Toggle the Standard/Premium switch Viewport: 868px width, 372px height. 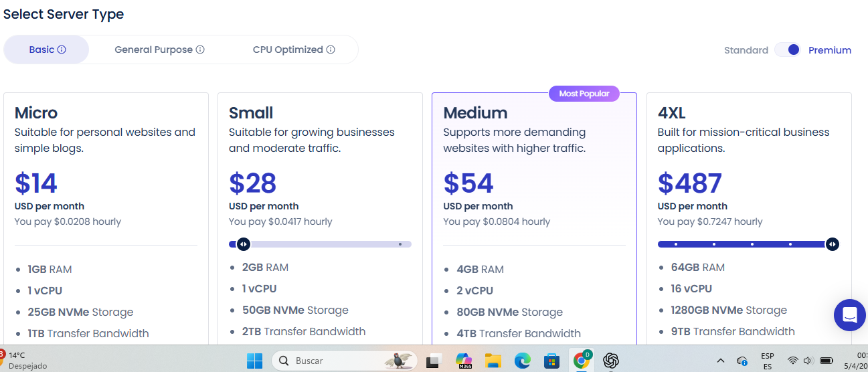788,50
